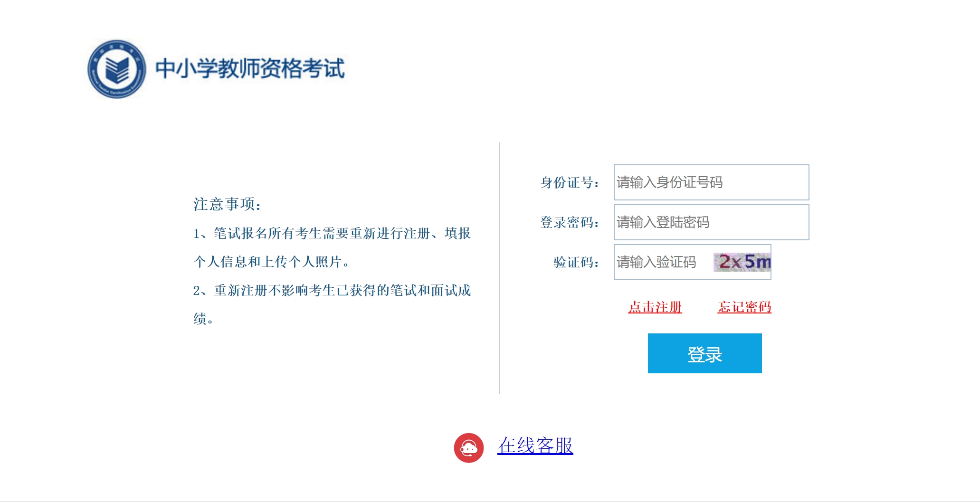Viewport: 980px width, 502px height.
Task: Follow the 忘记密码 forgot password link
Action: pyautogui.click(x=744, y=307)
